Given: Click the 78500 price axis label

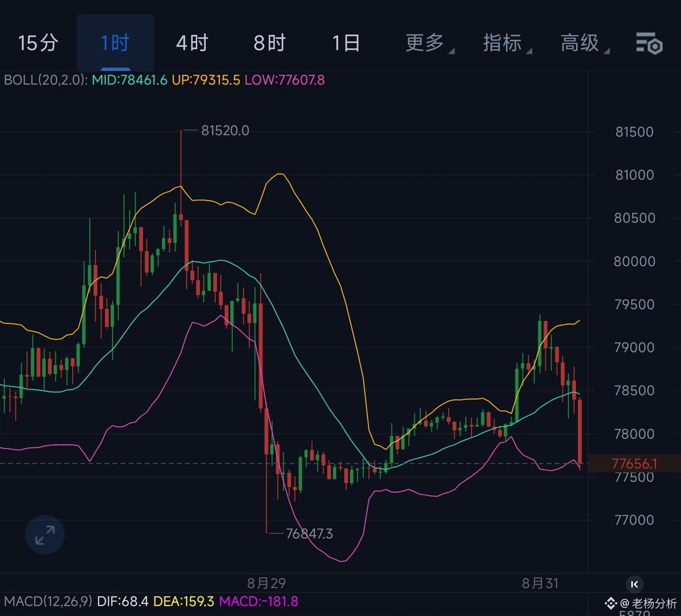Looking at the screenshot, I should coord(635,390).
